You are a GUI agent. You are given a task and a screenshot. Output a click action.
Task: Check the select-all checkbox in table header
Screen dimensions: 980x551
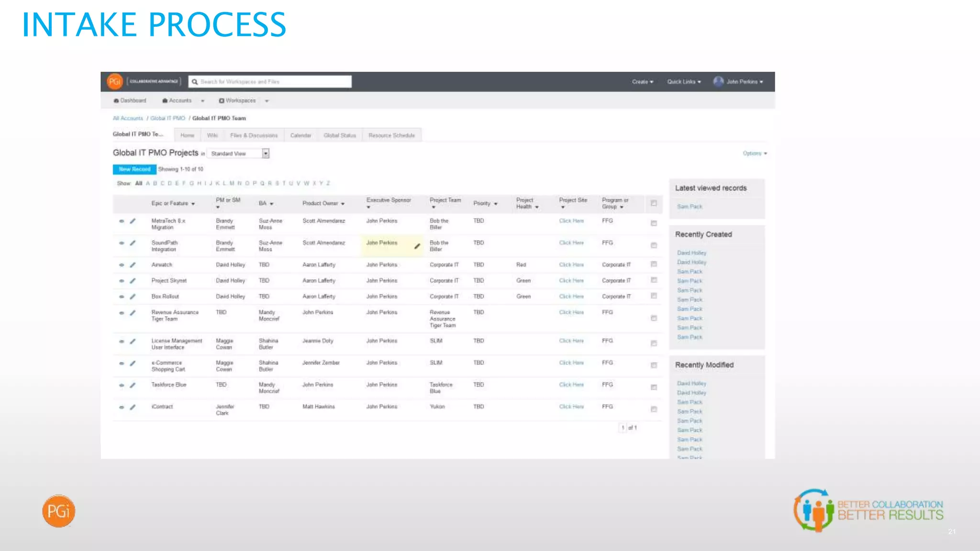(654, 203)
